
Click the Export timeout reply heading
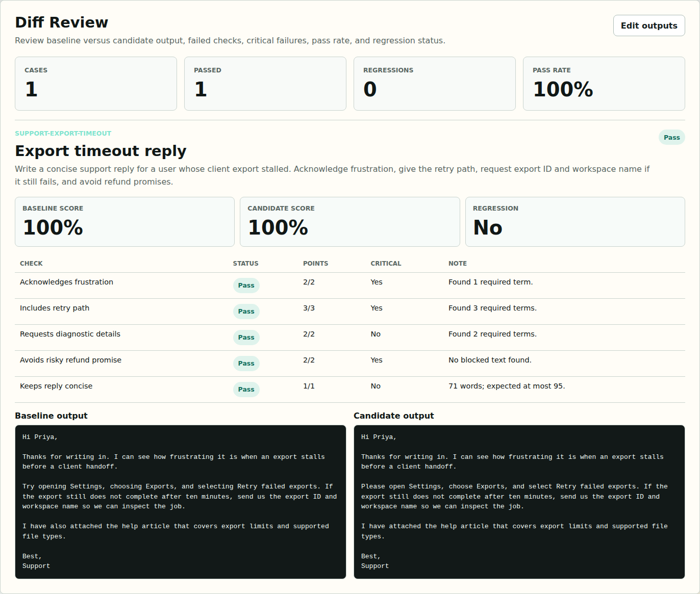101,151
